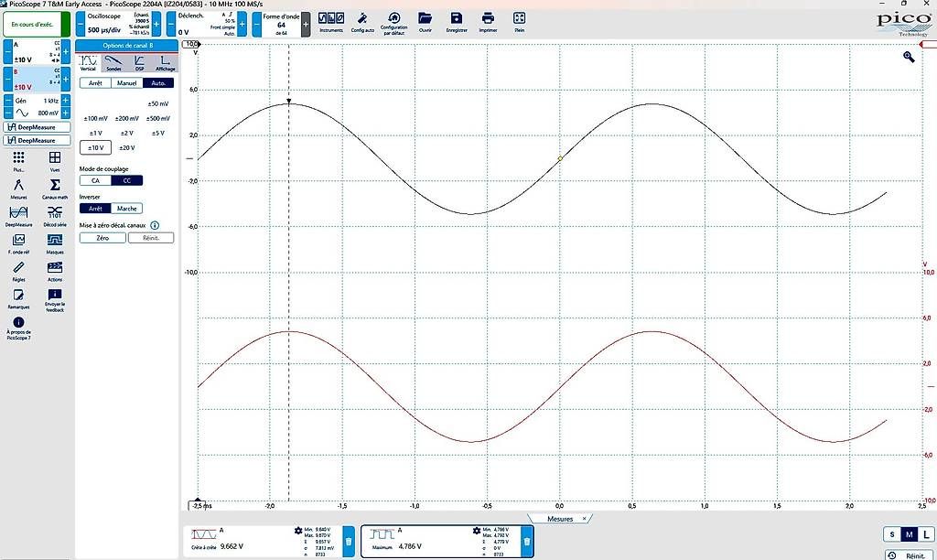Click the Zéro offset button
The image size is (937, 560).
(102, 238)
